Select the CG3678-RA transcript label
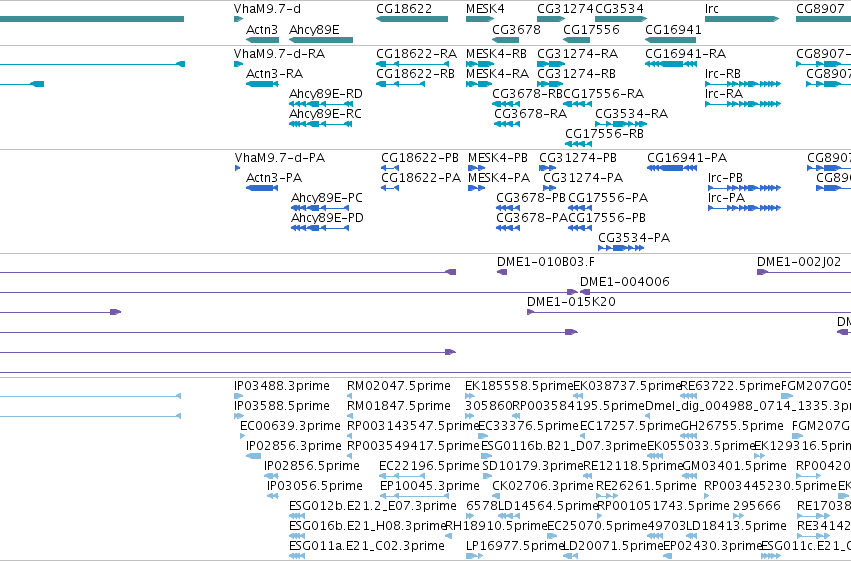 click(x=530, y=114)
